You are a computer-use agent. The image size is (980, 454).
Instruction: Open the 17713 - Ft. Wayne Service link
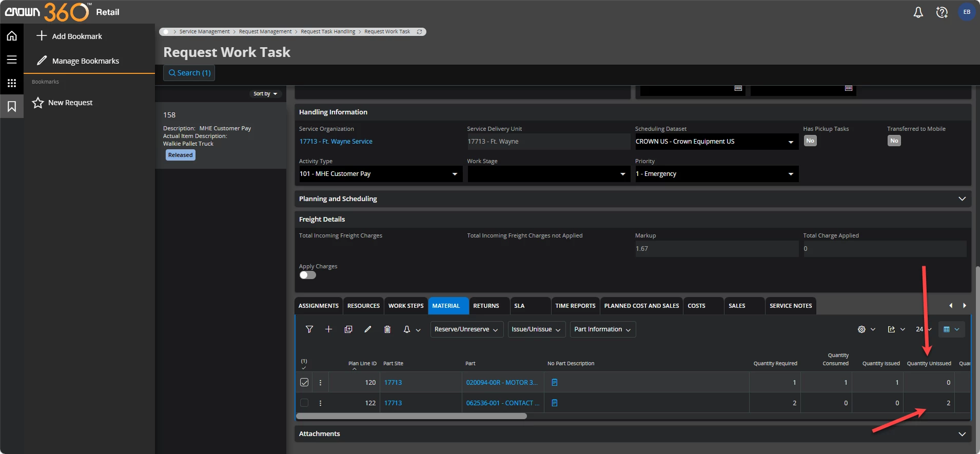(x=336, y=142)
